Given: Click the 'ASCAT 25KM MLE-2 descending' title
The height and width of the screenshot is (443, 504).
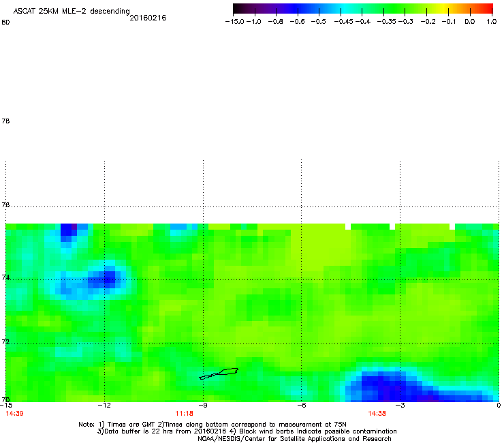Looking at the screenshot, I should point(72,12).
